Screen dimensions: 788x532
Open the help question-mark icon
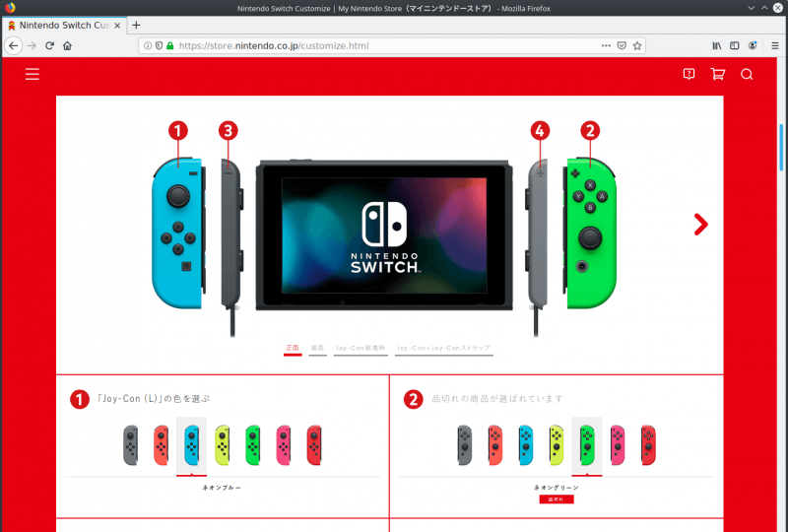coord(689,75)
